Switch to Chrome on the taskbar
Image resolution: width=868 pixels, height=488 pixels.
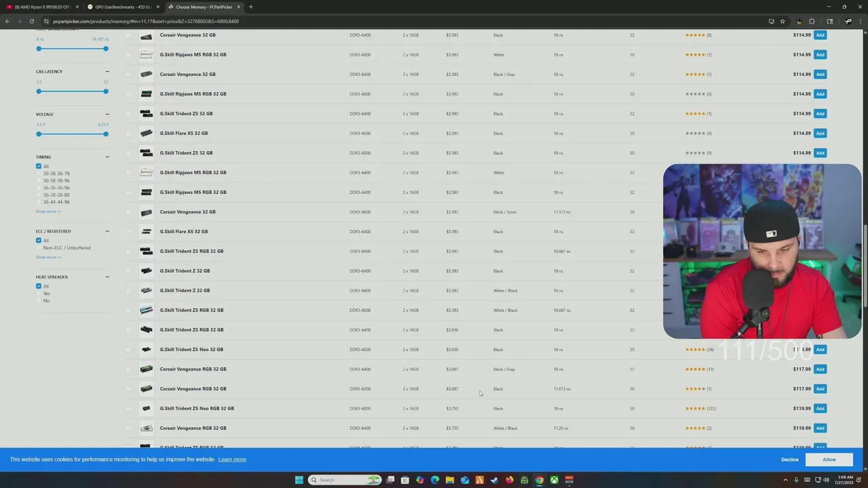point(539,480)
